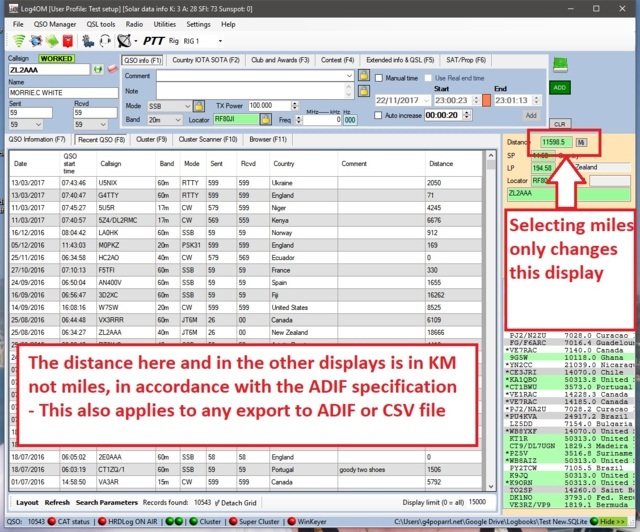
Task: Click the eraser icon next to callsign
Action: (112, 69)
